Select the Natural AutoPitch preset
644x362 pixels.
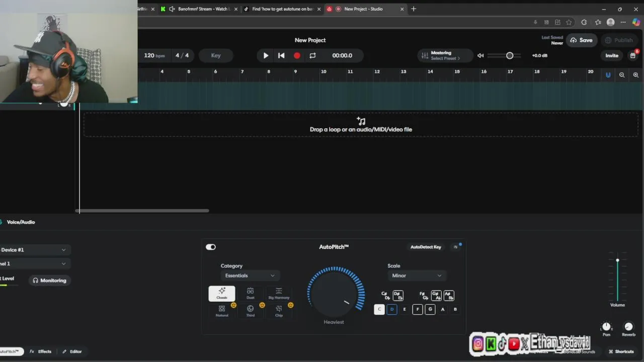point(222,311)
